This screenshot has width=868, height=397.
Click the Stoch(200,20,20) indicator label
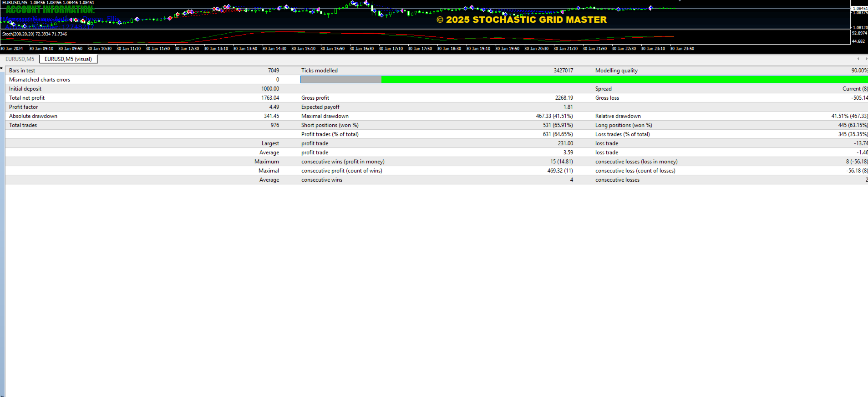[x=35, y=34]
